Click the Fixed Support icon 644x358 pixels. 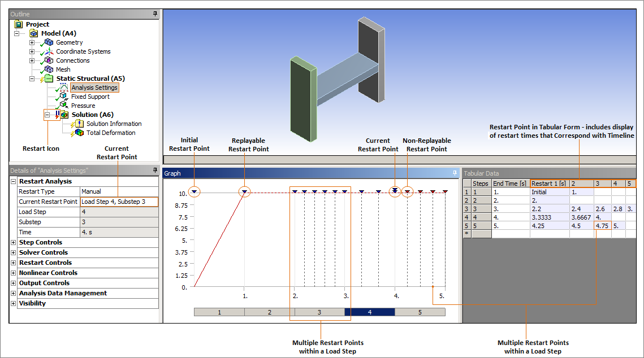64,97
